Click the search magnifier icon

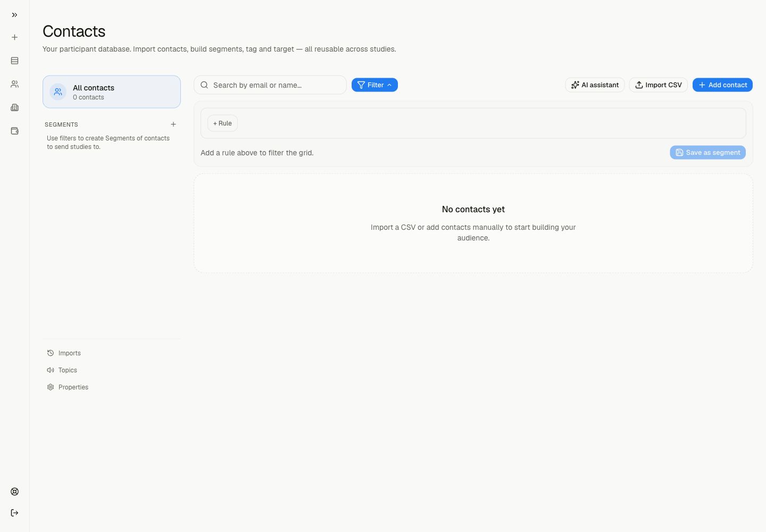pos(204,85)
